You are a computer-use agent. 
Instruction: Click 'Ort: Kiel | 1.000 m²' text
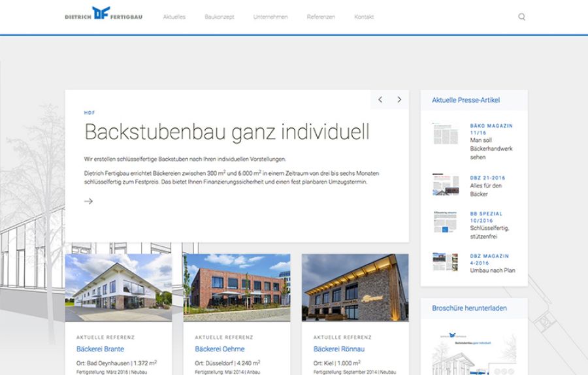coord(336,363)
